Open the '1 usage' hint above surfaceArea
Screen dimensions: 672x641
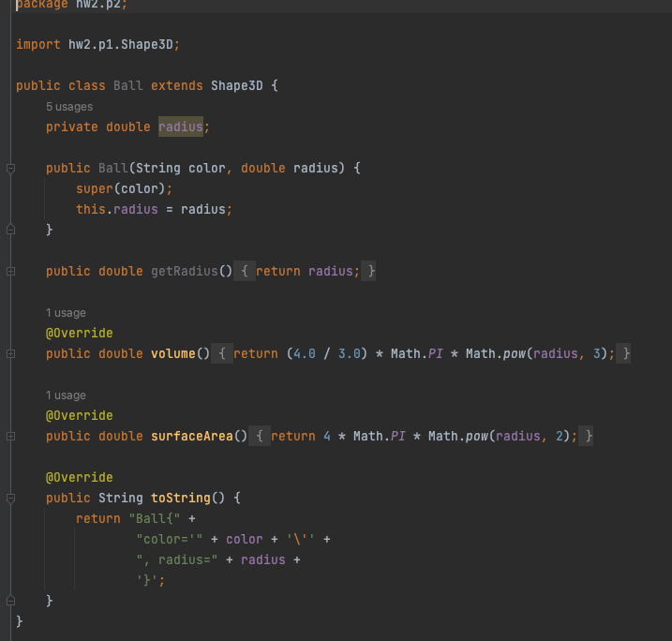[66, 395]
